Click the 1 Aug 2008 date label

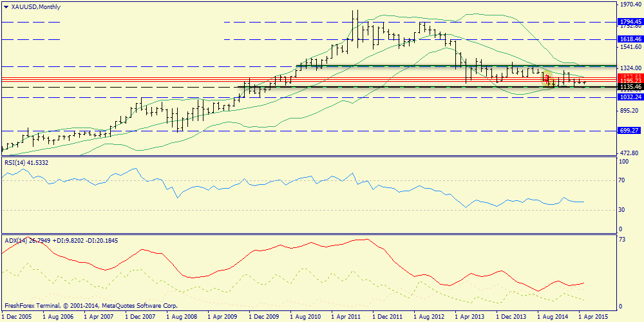click(181, 317)
